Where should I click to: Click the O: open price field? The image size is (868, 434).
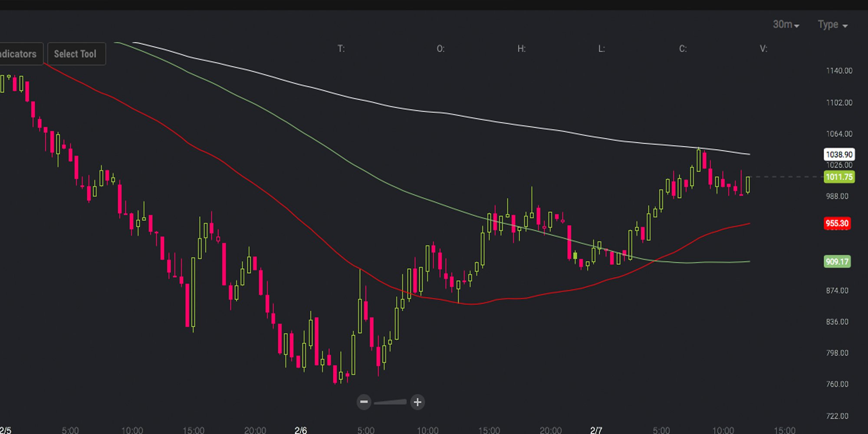[x=441, y=49]
